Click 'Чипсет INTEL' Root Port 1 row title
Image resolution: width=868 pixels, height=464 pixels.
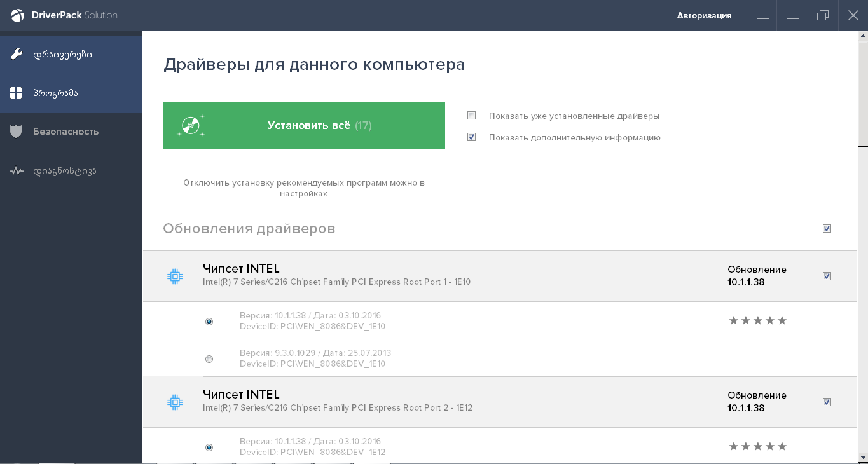[241, 269]
